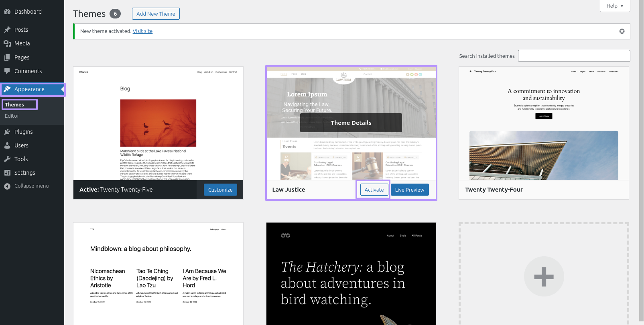This screenshot has width=644, height=325.
Task: Follow the Visit site link
Action: point(142,31)
